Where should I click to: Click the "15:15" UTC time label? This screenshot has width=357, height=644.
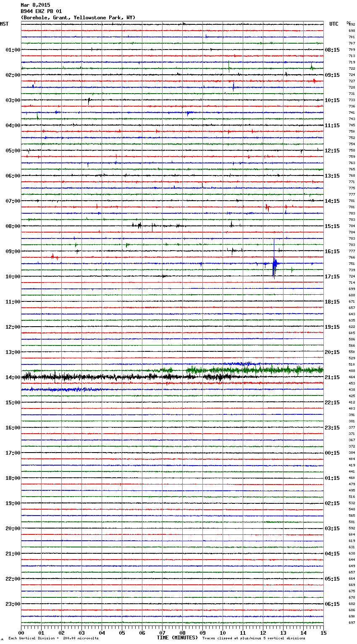pos(332,226)
